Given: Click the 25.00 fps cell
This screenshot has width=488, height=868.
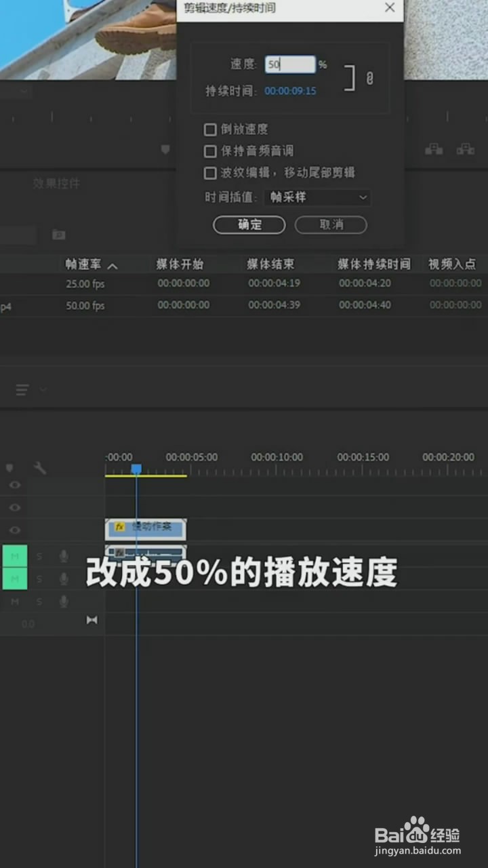Looking at the screenshot, I should point(85,283).
